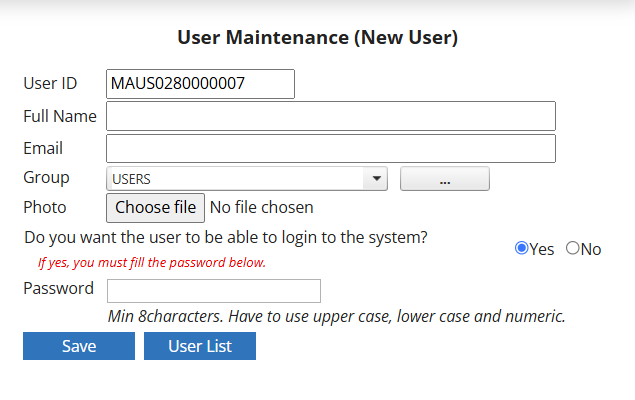Open the User List button
The image size is (635, 400).
tap(200, 346)
